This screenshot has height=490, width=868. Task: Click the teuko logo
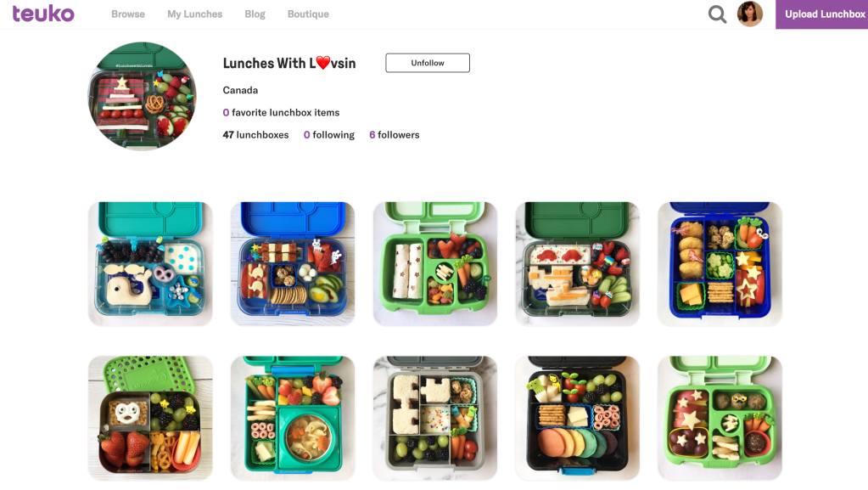[x=43, y=14]
